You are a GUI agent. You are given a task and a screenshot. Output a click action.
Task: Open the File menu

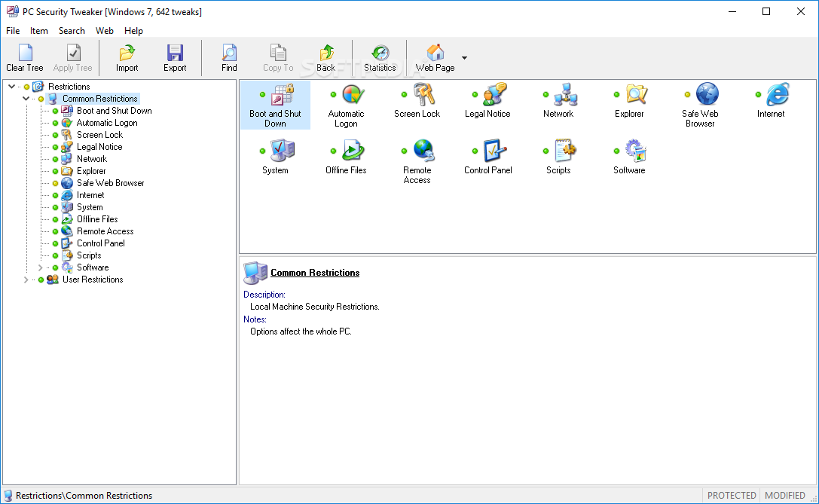pyautogui.click(x=13, y=31)
